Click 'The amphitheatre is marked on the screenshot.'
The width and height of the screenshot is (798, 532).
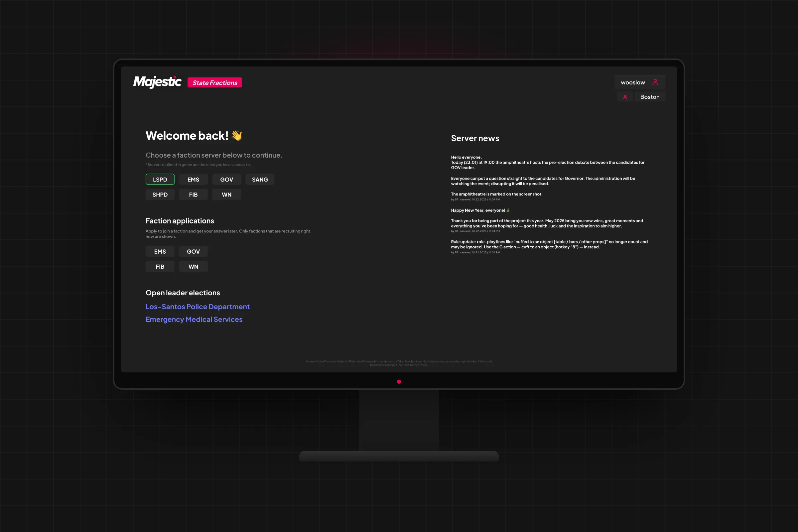tap(497, 194)
